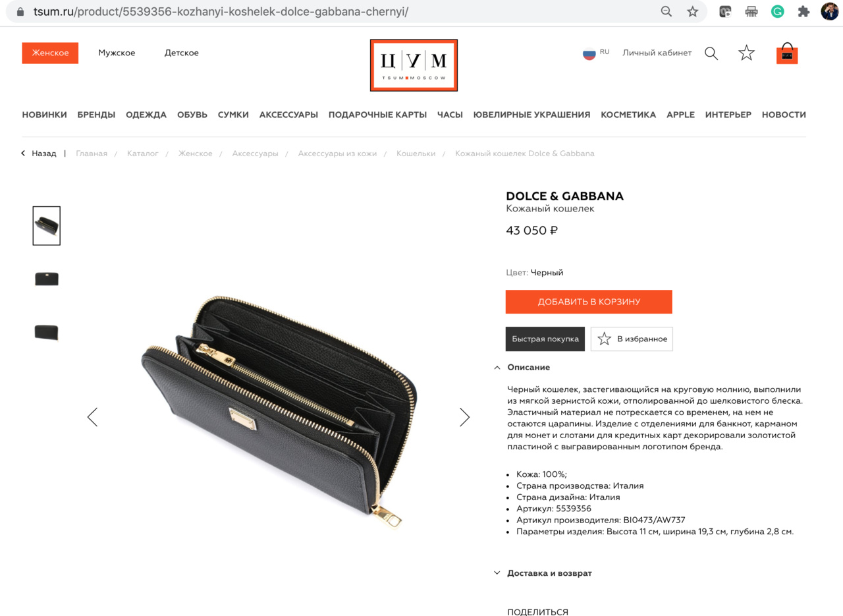The height and width of the screenshot is (616, 843).
Task: Select the Мужское section tab
Action: pos(117,53)
